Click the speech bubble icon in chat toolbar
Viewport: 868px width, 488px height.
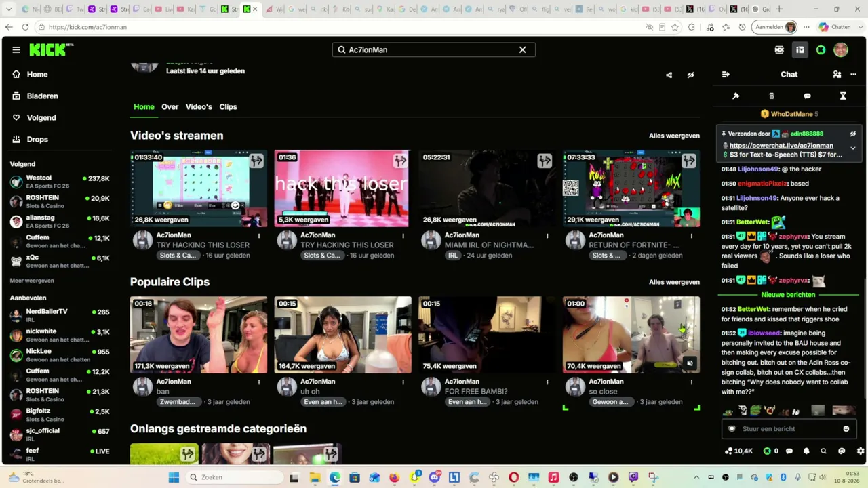pyautogui.click(x=807, y=96)
